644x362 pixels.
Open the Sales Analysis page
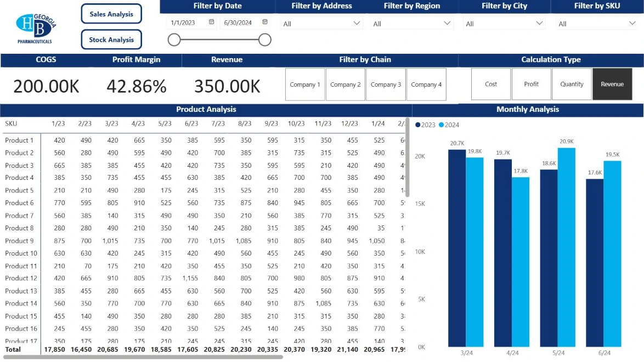[111, 14]
